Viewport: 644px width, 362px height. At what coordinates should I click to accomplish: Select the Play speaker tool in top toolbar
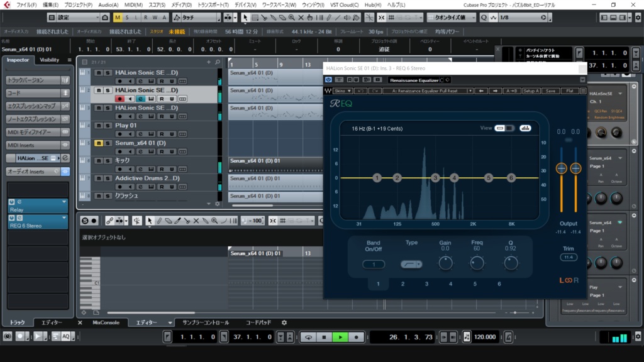tap(347, 18)
